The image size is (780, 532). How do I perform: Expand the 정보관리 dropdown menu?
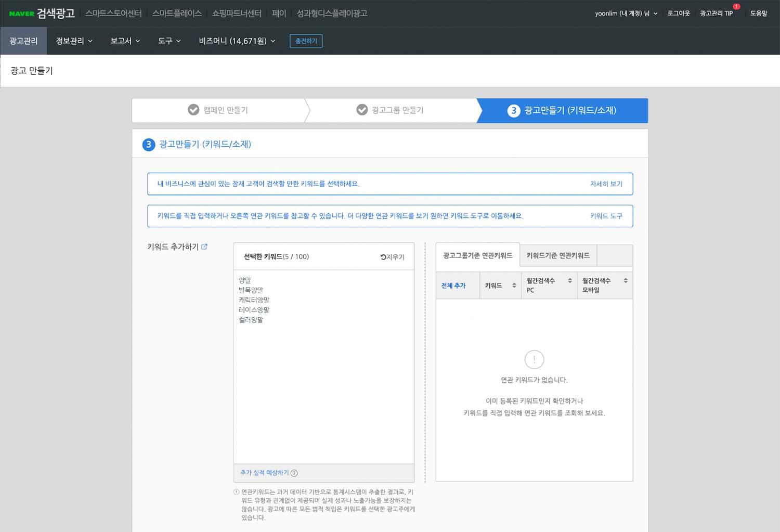coord(74,41)
